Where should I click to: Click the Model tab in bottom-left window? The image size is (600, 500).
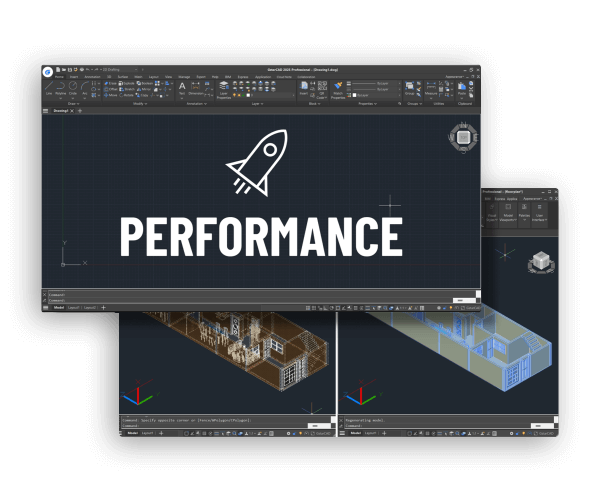click(x=132, y=433)
